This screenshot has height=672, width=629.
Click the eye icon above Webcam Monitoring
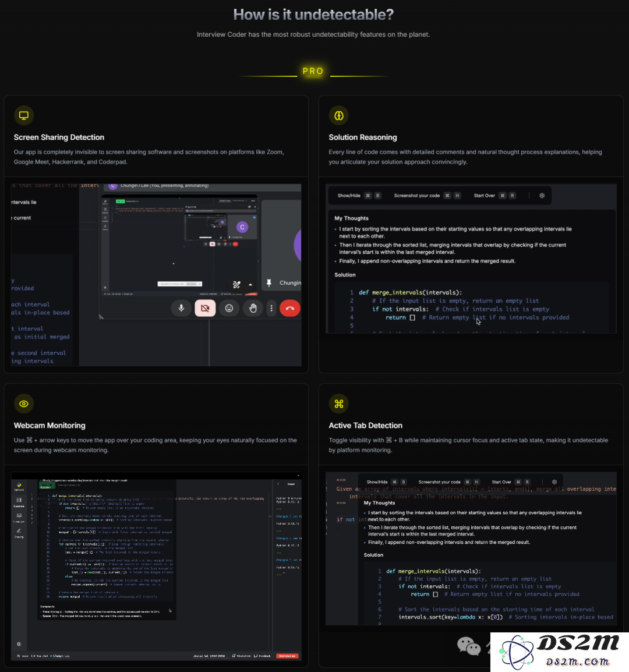23,404
